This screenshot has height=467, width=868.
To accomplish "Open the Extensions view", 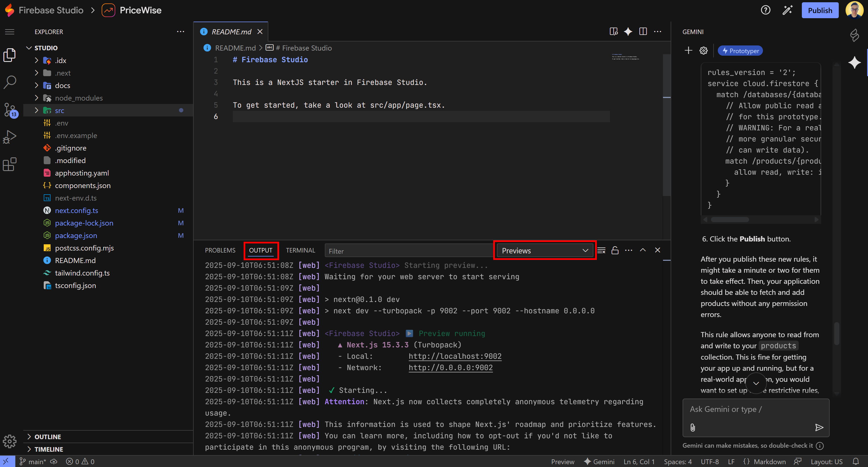I will pyautogui.click(x=9, y=164).
